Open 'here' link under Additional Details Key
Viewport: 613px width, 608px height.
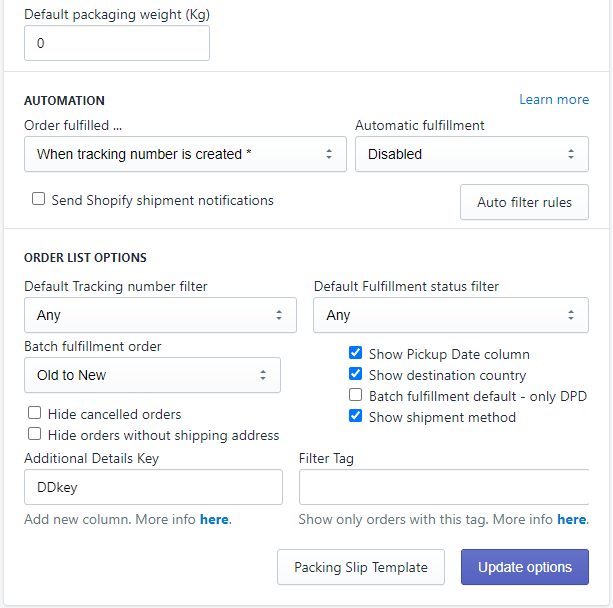214,519
